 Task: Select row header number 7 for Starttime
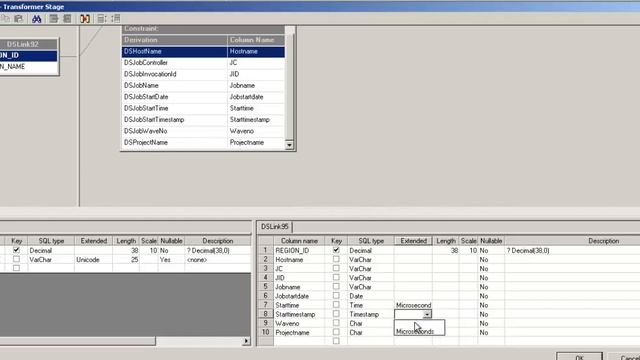point(265,305)
